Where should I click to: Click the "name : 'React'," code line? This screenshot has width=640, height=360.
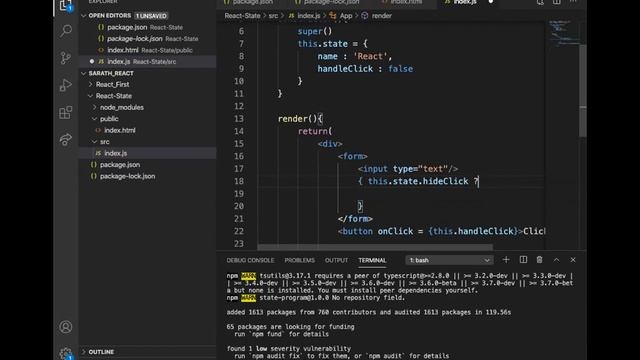pyautogui.click(x=355, y=56)
